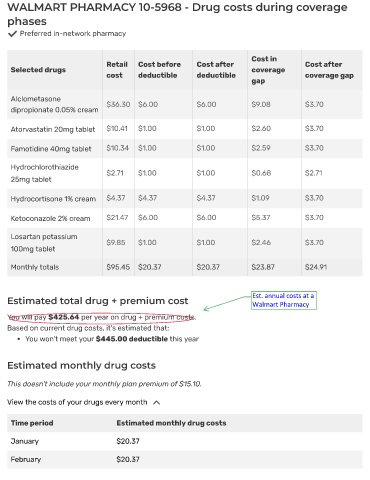Click the February estimated cost $20.37
Screen dimensions: 370x480
[128, 459]
